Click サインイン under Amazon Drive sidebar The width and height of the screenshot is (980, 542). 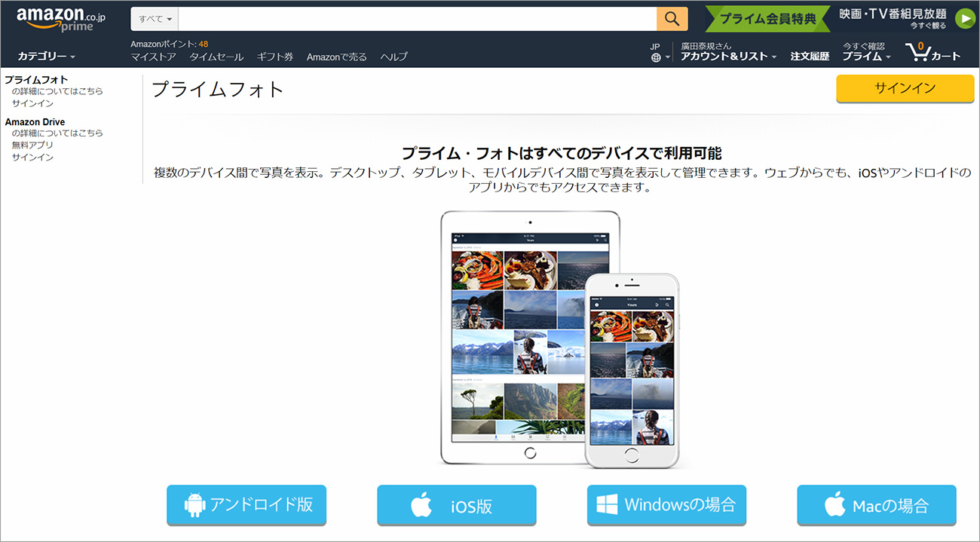pos(32,158)
